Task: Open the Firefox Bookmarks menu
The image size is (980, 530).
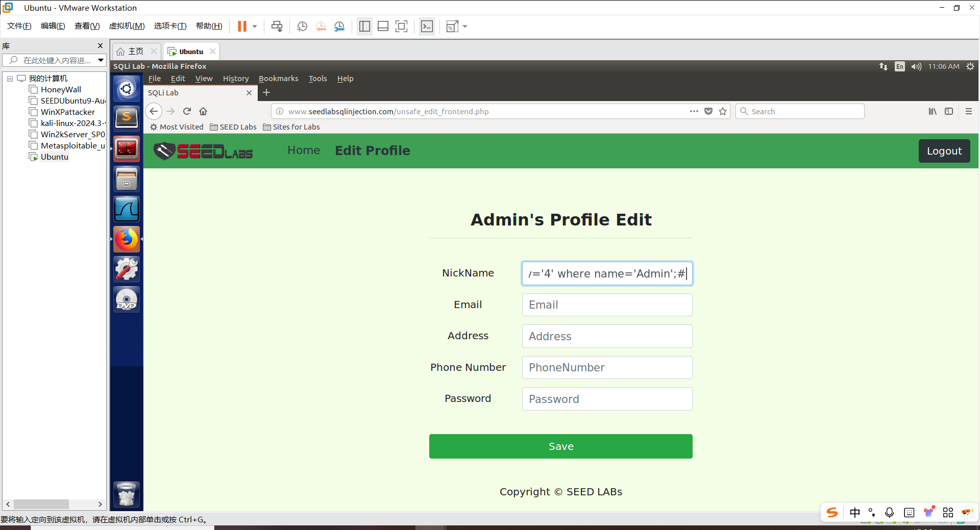Action: click(279, 79)
